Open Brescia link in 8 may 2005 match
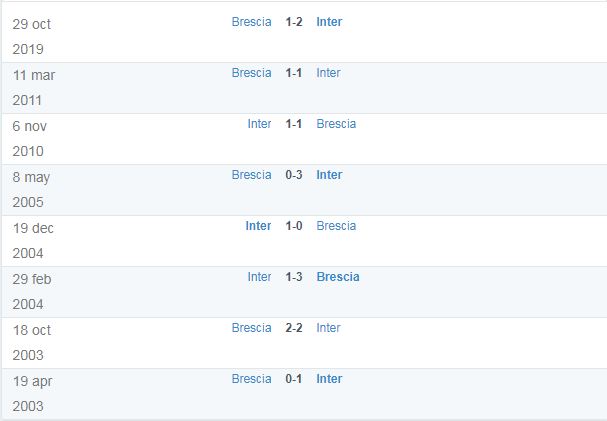 point(251,175)
